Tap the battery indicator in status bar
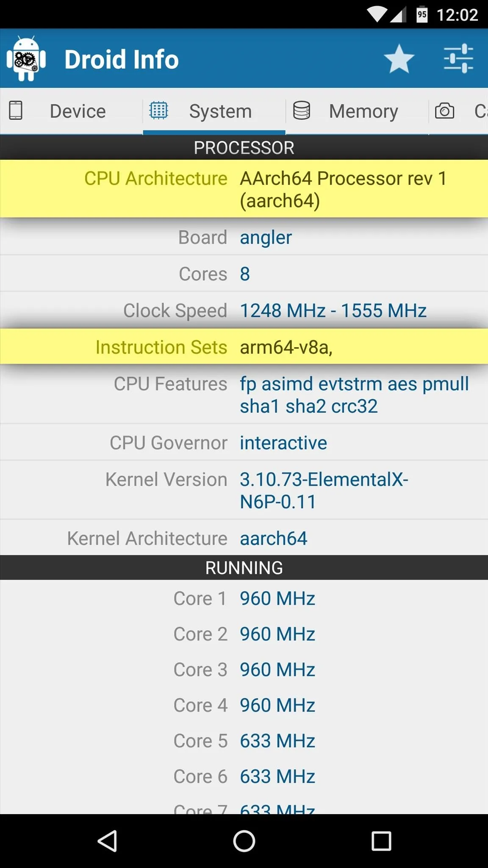The height and width of the screenshot is (868, 488). [422, 15]
